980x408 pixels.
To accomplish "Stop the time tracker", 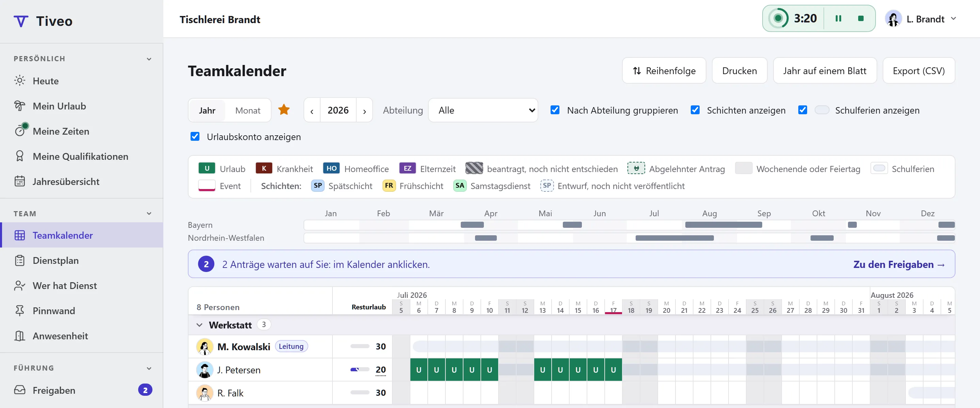I will coord(861,18).
